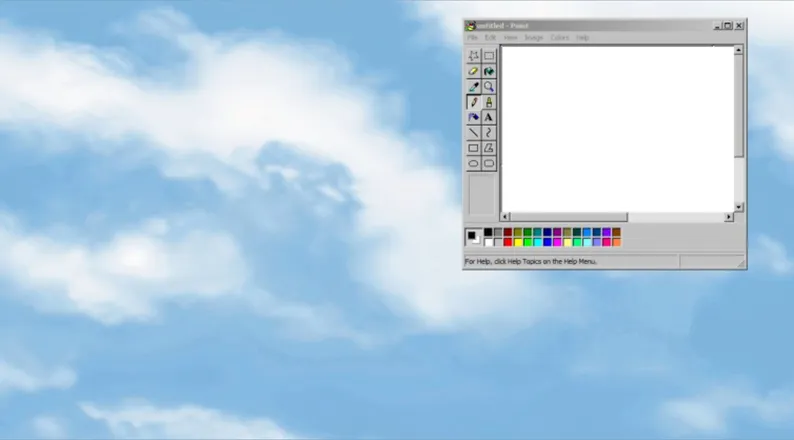Click the vertical scrollbar down arrow
The width and height of the screenshot is (794, 440).
click(x=739, y=207)
